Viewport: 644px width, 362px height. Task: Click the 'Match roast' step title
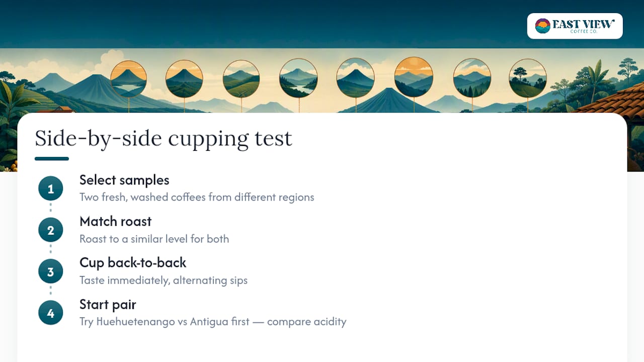[x=115, y=221]
